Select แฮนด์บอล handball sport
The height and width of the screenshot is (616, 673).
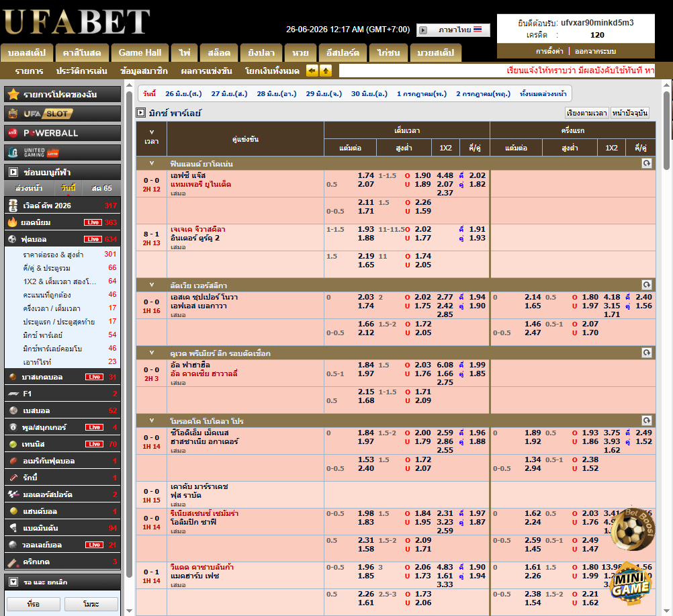coord(62,511)
